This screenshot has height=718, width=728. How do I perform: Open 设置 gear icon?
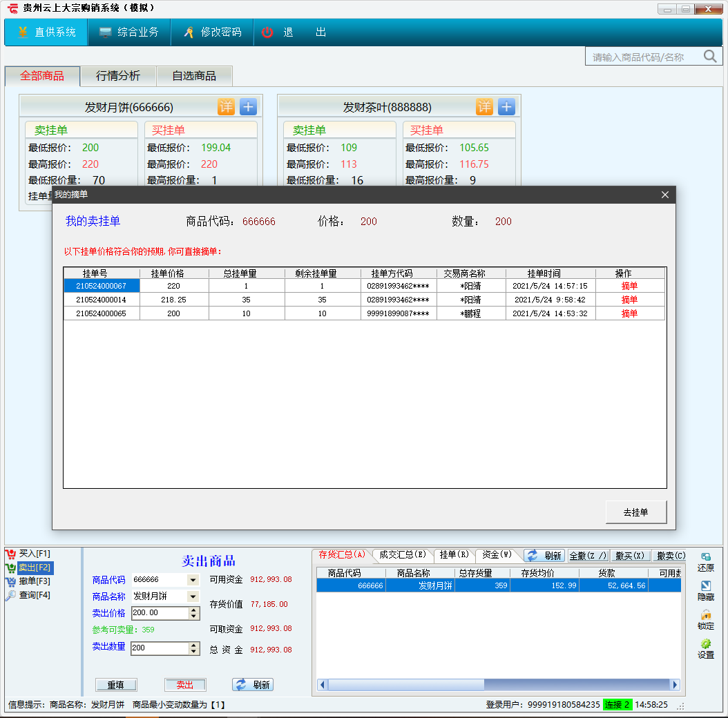(706, 650)
